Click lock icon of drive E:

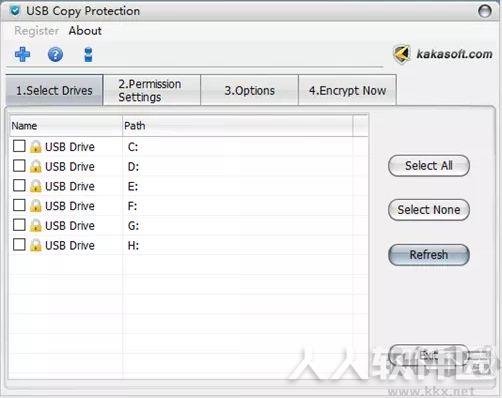pyautogui.click(x=36, y=186)
